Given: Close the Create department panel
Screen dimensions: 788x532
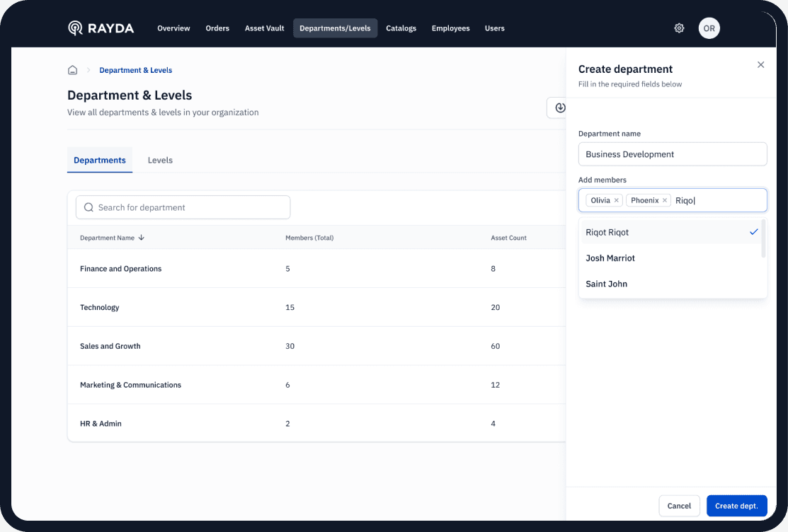Looking at the screenshot, I should (761, 65).
